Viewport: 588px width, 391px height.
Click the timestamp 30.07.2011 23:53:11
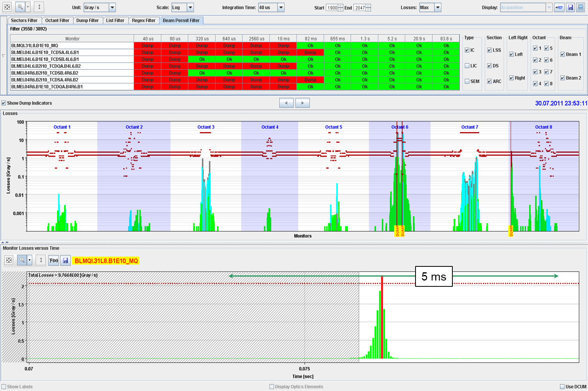pos(561,103)
